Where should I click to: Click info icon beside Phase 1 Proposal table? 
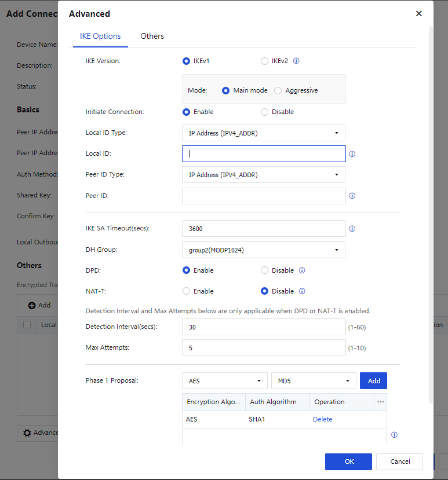[x=394, y=435]
